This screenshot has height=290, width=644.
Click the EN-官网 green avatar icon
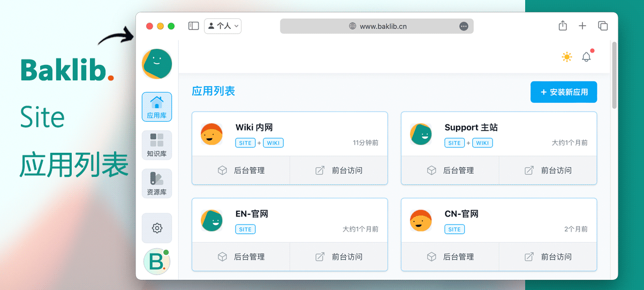coord(211,220)
